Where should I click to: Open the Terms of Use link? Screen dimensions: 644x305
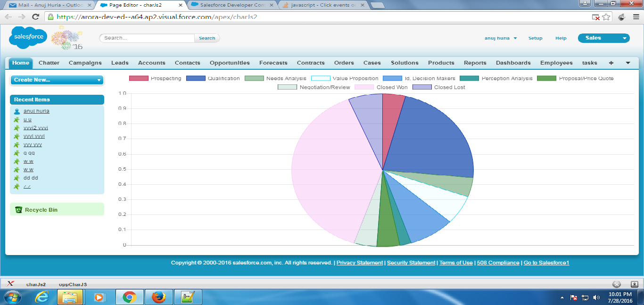pyautogui.click(x=456, y=263)
